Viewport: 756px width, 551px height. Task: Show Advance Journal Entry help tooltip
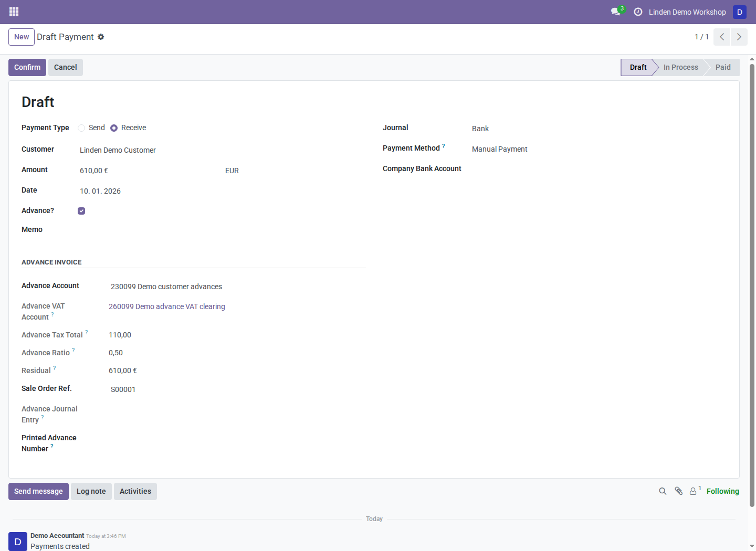(43, 418)
